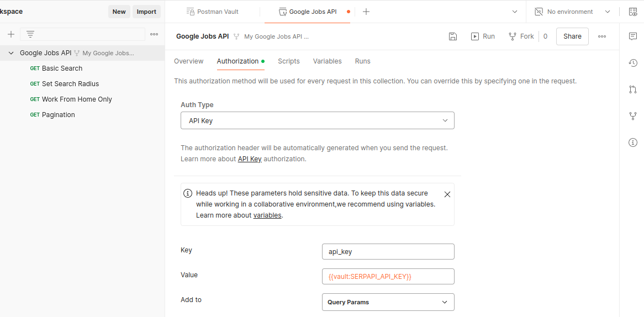This screenshot has height=317, width=644.
Task: Switch to the Variables tab
Action: tap(327, 61)
